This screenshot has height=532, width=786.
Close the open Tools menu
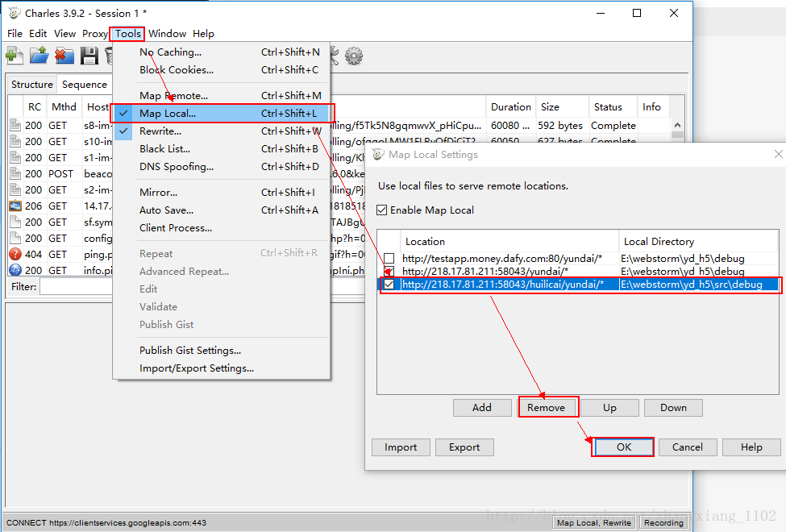[x=127, y=34]
